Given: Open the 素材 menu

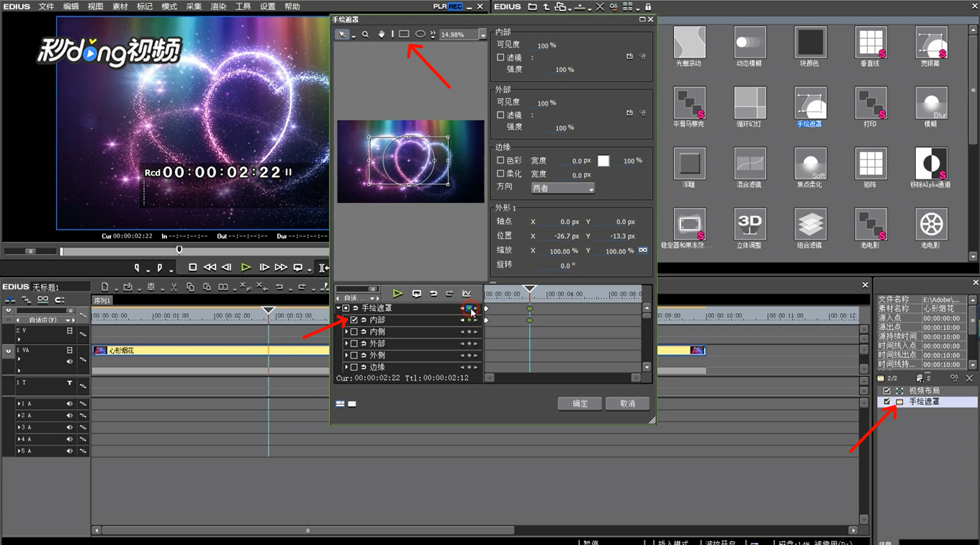Looking at the screenshot, I should 120,6.
